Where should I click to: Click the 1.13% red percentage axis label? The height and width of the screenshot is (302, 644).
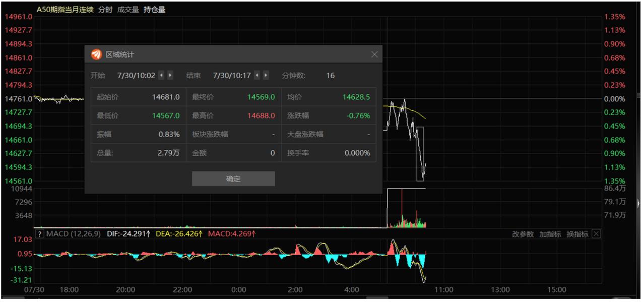coord(614,30)
